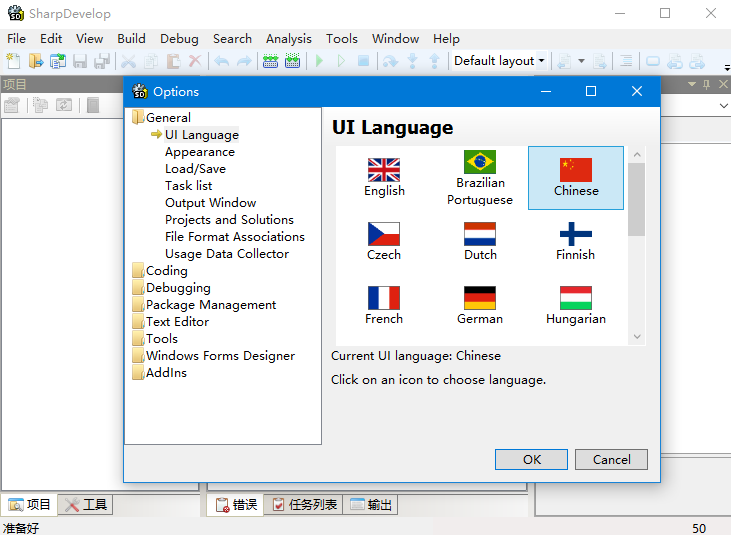Viewport: 731px width, 535px height.
Task: Click the language list scroll down arrow
Action: click(x=637, y=338)
